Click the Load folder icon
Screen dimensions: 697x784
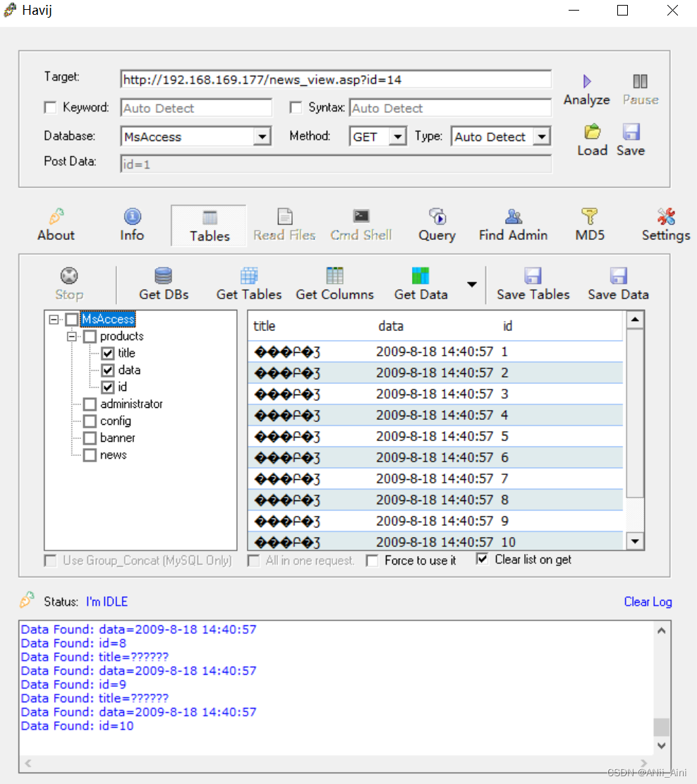[593, 131]
